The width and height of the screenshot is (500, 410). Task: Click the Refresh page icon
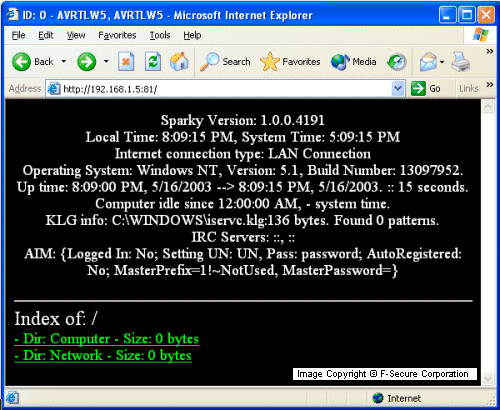point(153,62)
